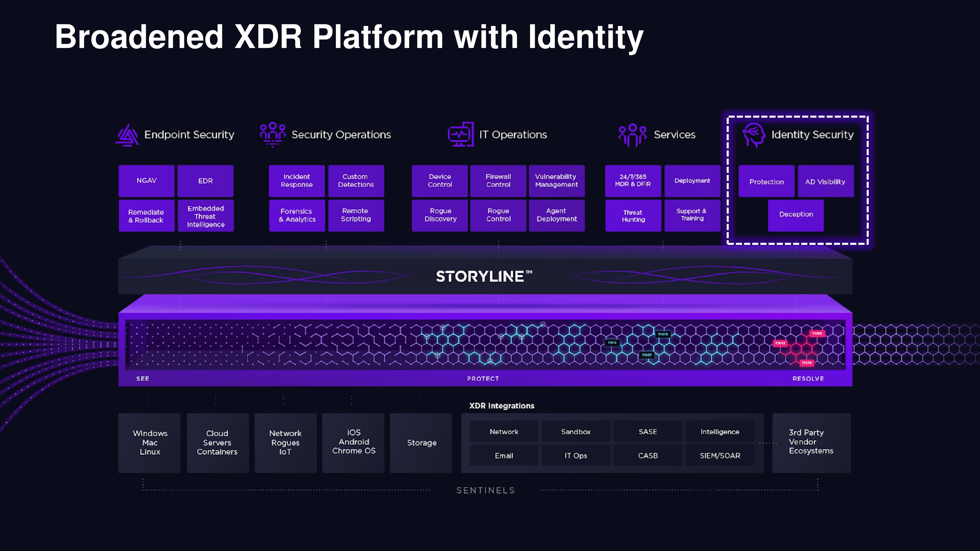
Task: Click the Deception tile
Action: (x=796, y=216)
